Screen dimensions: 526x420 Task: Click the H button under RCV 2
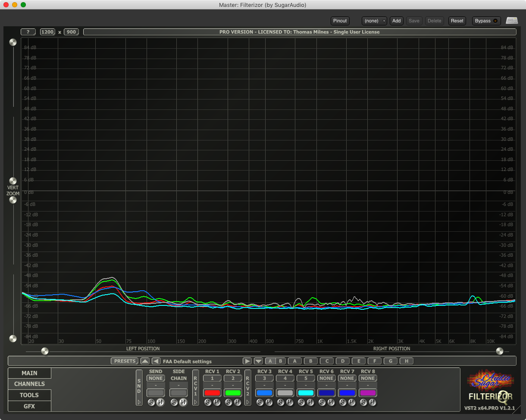[238, 402]
